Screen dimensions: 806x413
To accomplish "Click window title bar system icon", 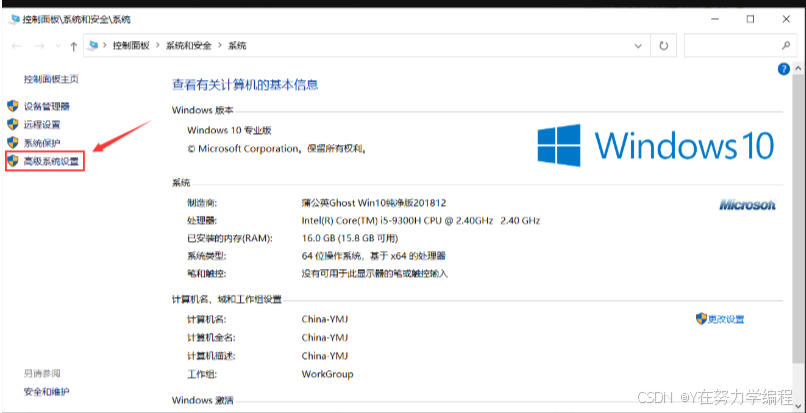I will [x=15, y=20].
